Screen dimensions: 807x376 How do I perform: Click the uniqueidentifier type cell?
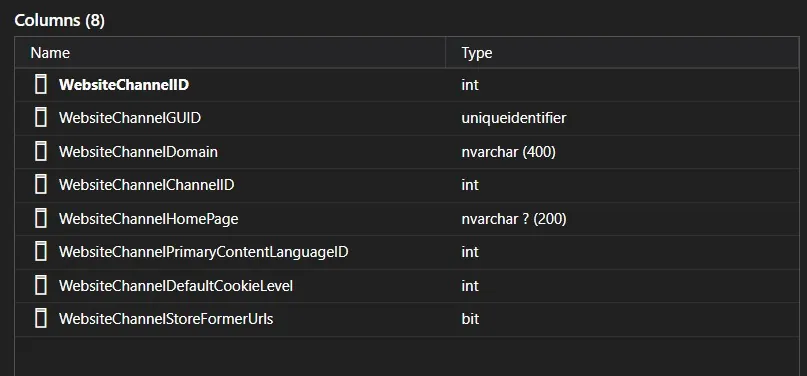(x=514, y=118)
